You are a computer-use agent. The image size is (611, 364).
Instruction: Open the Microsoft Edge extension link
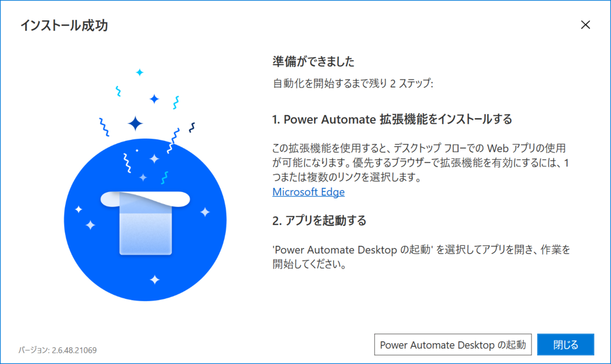[x=309, y=192]
